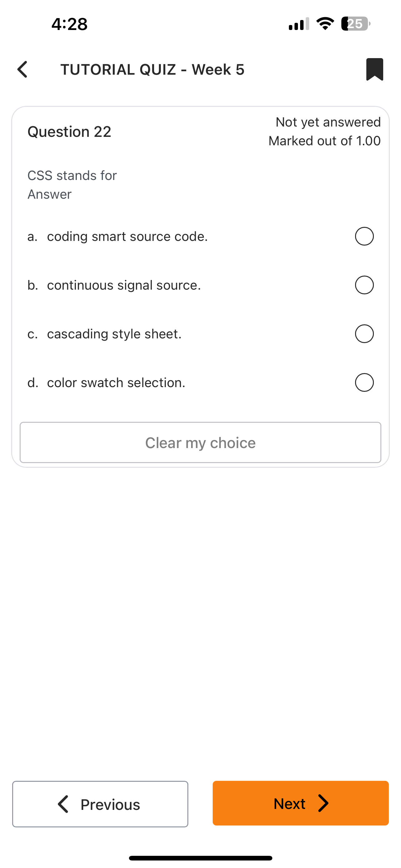Viewport: 401px width, 868px height.
Task: Select answer b, continuous signal source
Action: 364,285
